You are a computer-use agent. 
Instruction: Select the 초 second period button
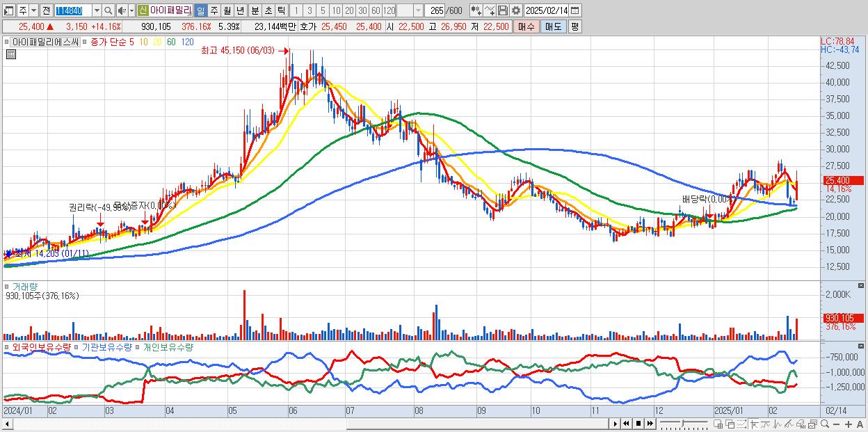pyautogui.click(x=268, y=10)
